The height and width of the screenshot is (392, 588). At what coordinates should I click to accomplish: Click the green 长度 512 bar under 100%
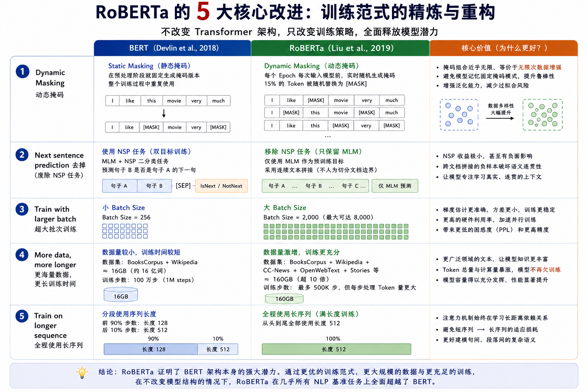point(336,349)
